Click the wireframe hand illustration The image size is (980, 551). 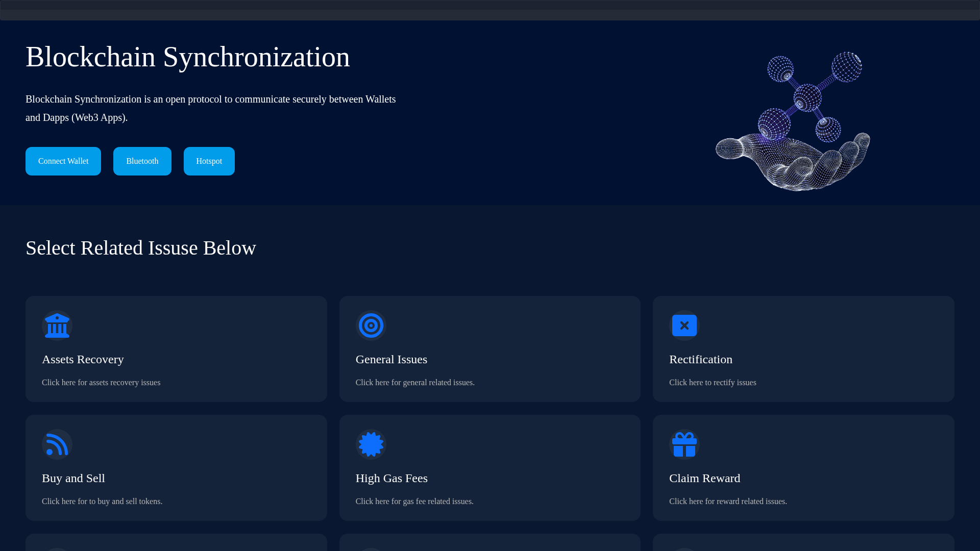tap(794, 122)
